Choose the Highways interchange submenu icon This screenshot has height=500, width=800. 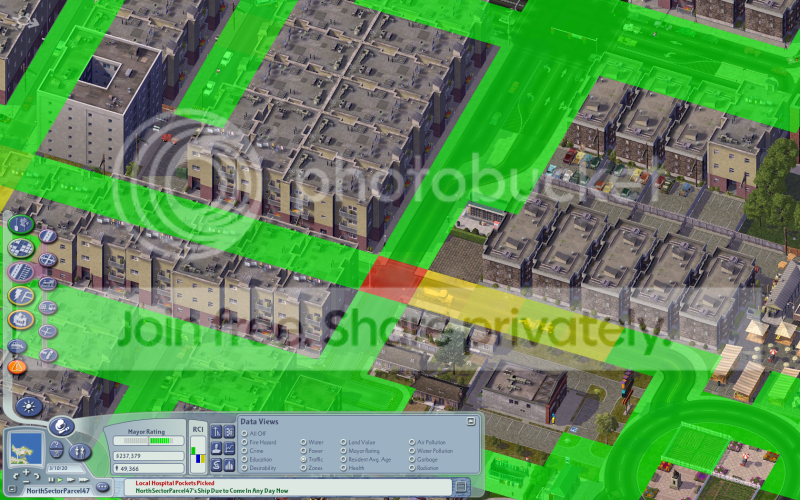coord(47,260)
